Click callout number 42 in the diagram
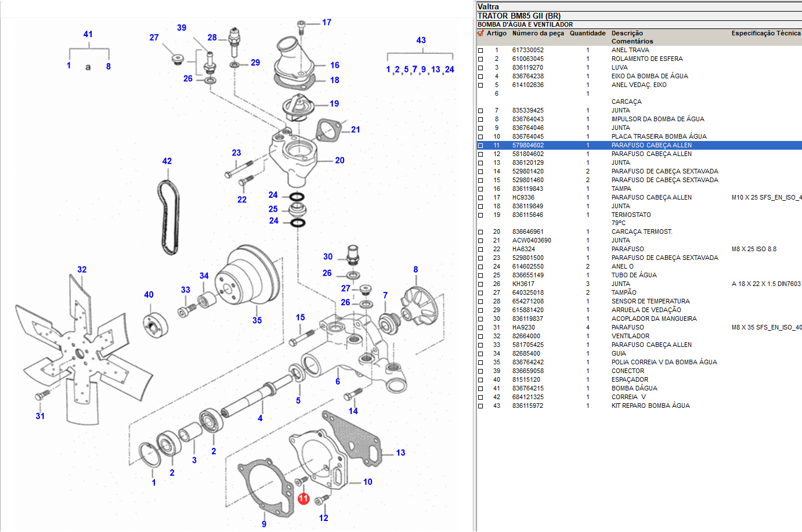 tap(167, 161)
